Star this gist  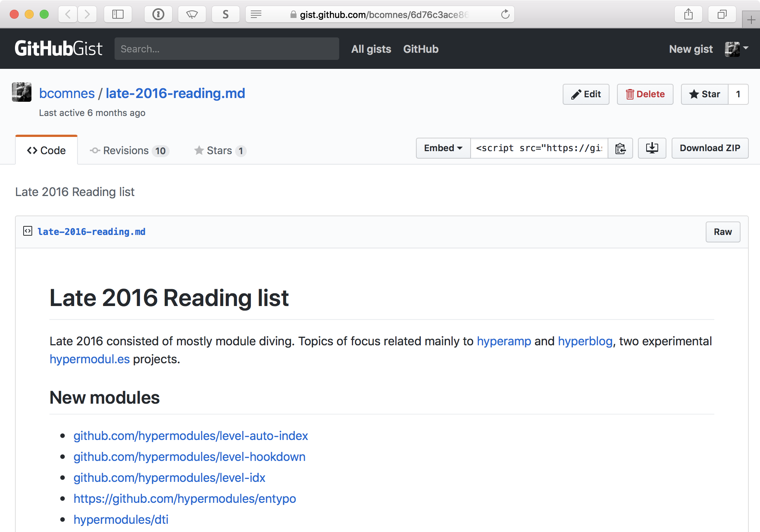[x=705, y=94]
